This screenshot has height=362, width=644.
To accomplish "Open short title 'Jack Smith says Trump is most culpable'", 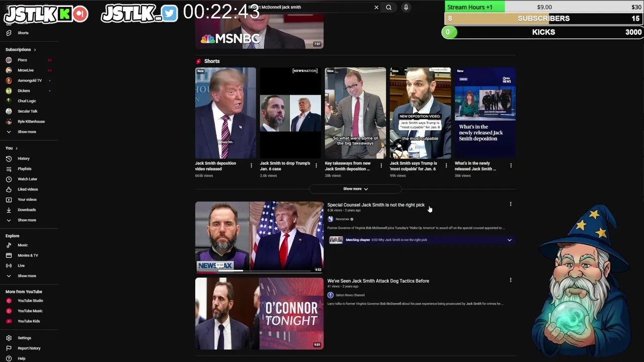I will click(x=414, y=166).
